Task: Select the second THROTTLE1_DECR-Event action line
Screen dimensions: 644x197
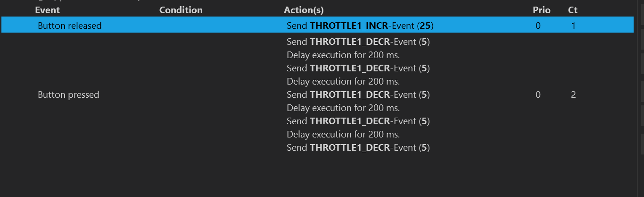Action: click(358, 68)
